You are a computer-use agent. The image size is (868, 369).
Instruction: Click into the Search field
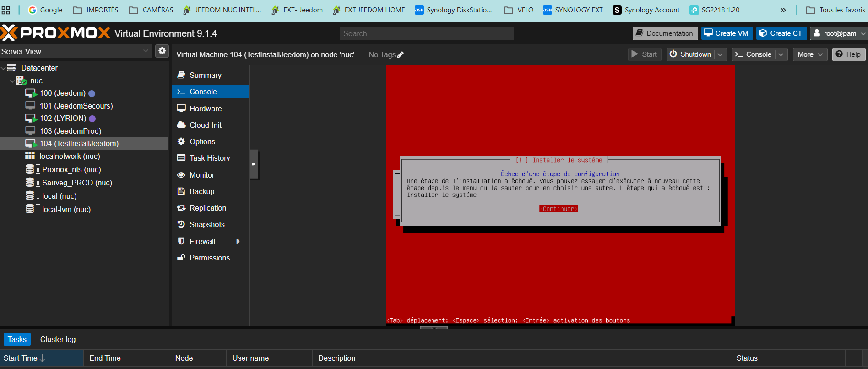(x=426, y=33)
